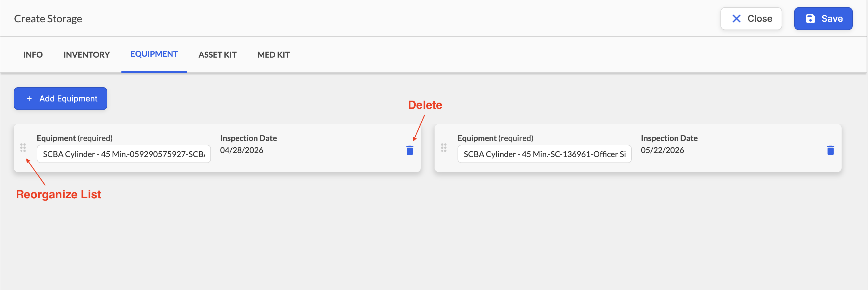868x290 pixels.
Task: Click the 05/22/2026 inspection date
Action: 662,150
